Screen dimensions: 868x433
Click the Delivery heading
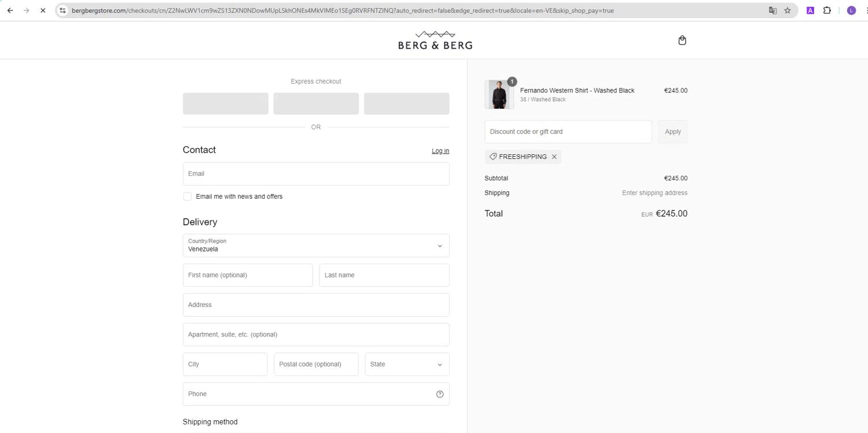200,222
